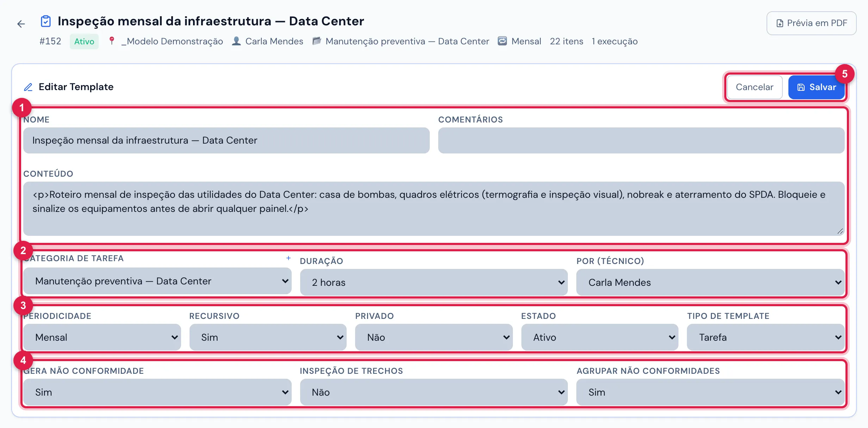Click the clipboard checklist icon beside the title
The image size is (868, 428).
[46, 21]
